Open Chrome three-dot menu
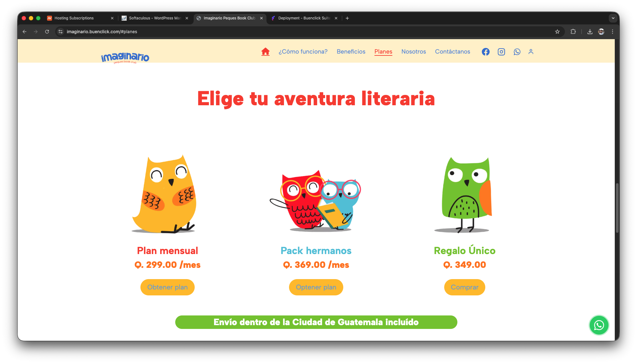The width and height of the screenshot is (637, 364). pos(612,32)
